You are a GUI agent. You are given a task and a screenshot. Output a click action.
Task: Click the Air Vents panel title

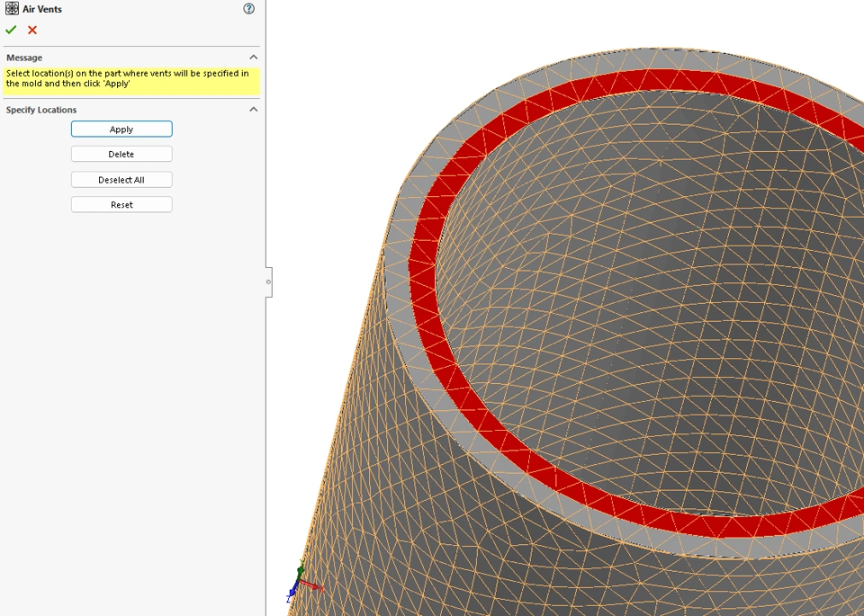click(x=42, y=9)
